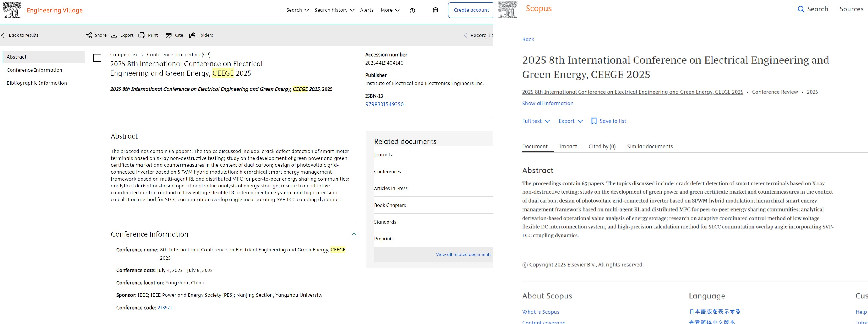Open the help question mark icon
Screen dimensions: 868x324
412,10
